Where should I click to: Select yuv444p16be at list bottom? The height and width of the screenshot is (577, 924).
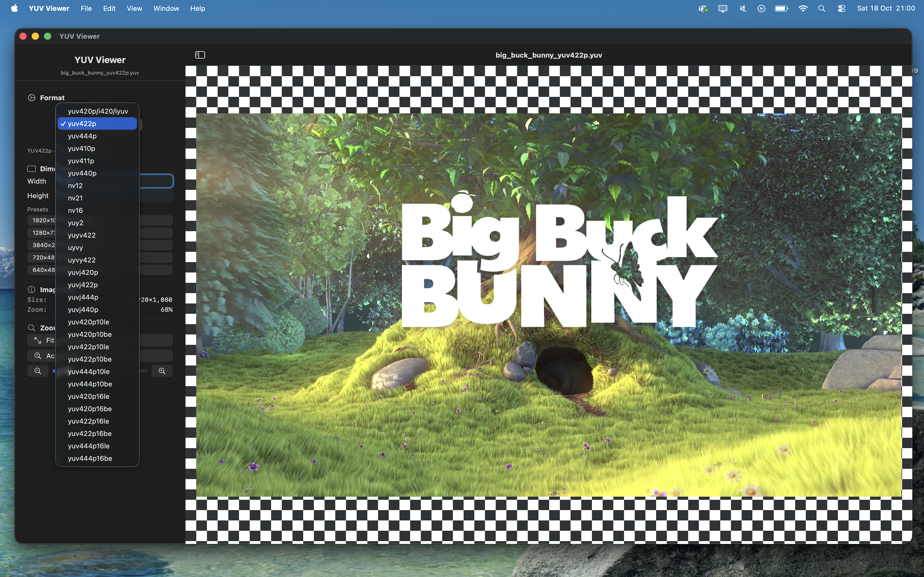coord(90,458)
